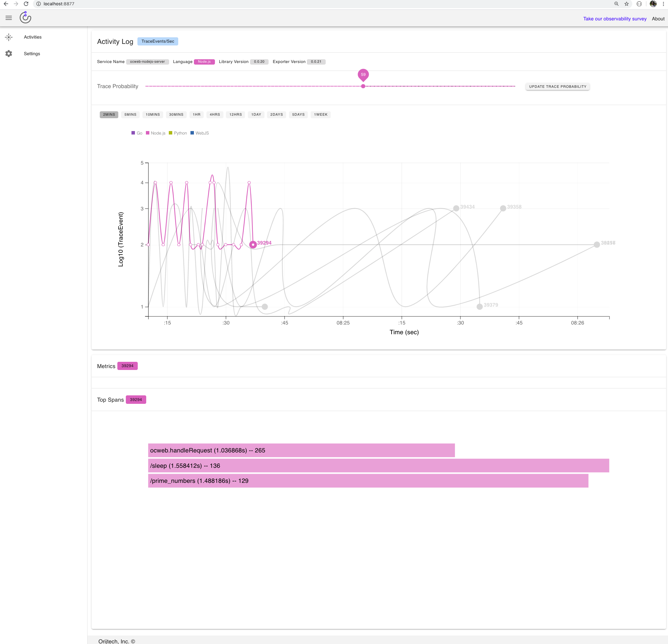The image size is (668, 644).
Task: Select gray chart point 39379
Action: tap(479, 307)
